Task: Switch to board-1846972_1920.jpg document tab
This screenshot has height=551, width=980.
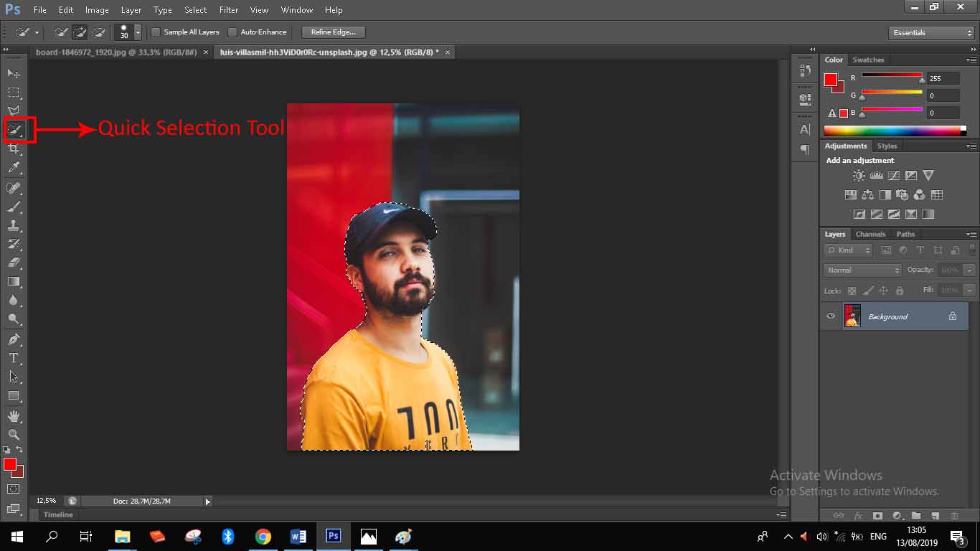Action: 116,52
